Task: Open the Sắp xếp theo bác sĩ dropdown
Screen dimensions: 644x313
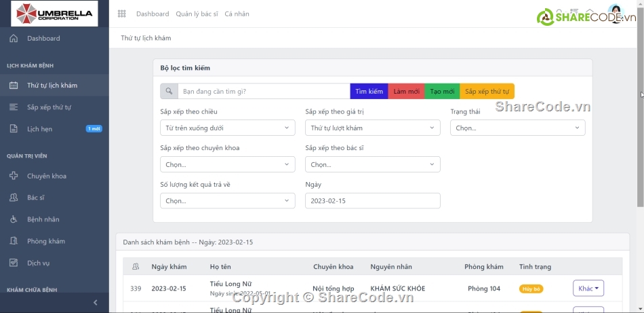Action: coord(372,164)
